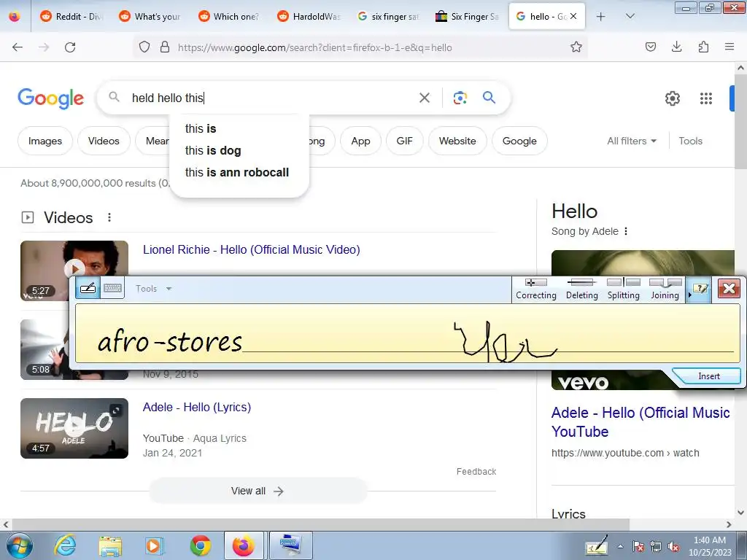Clear the Google search box
This screenshot has height=560, width=747.
tap(424, 98)
